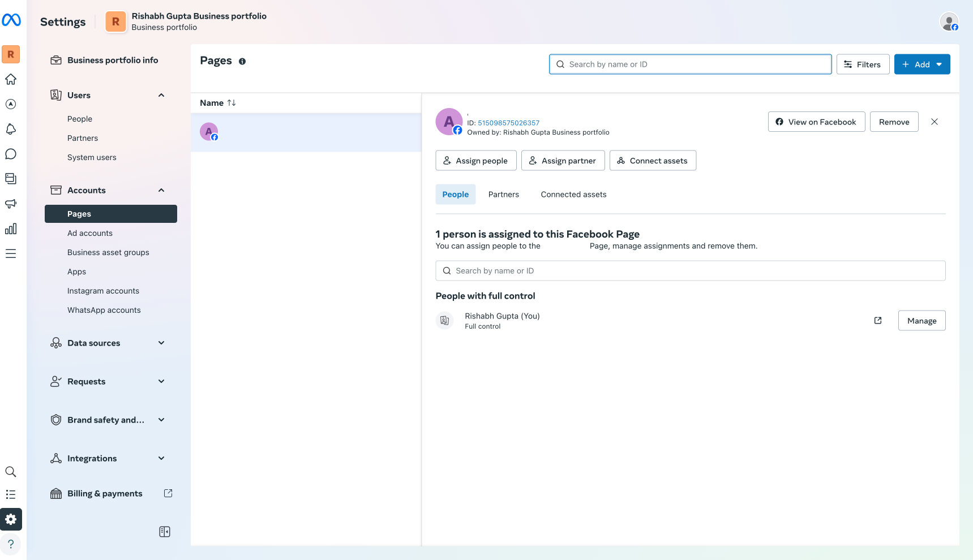Expand the Data sources section
Image resolution: width=973 pixels, height=560 pixels.
click(x=161, y=343)
